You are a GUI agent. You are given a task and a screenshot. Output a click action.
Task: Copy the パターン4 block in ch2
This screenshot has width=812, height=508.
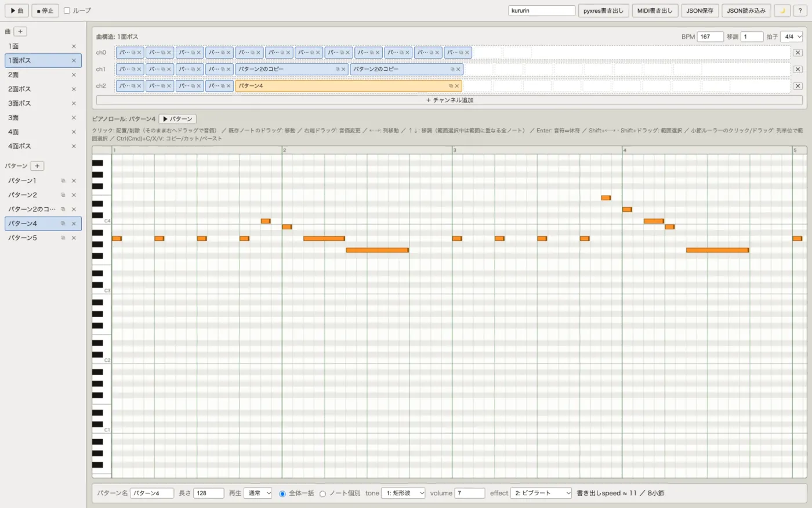click(451, 86)
